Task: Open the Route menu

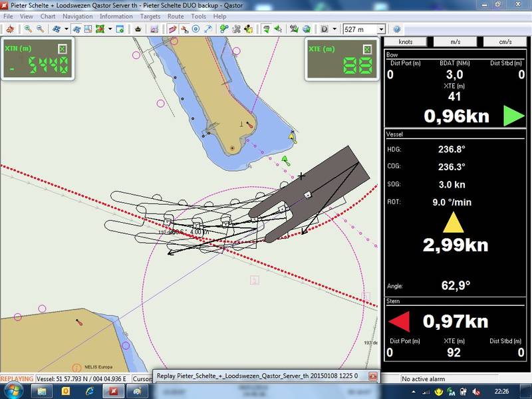Action: tap(176, 16)
